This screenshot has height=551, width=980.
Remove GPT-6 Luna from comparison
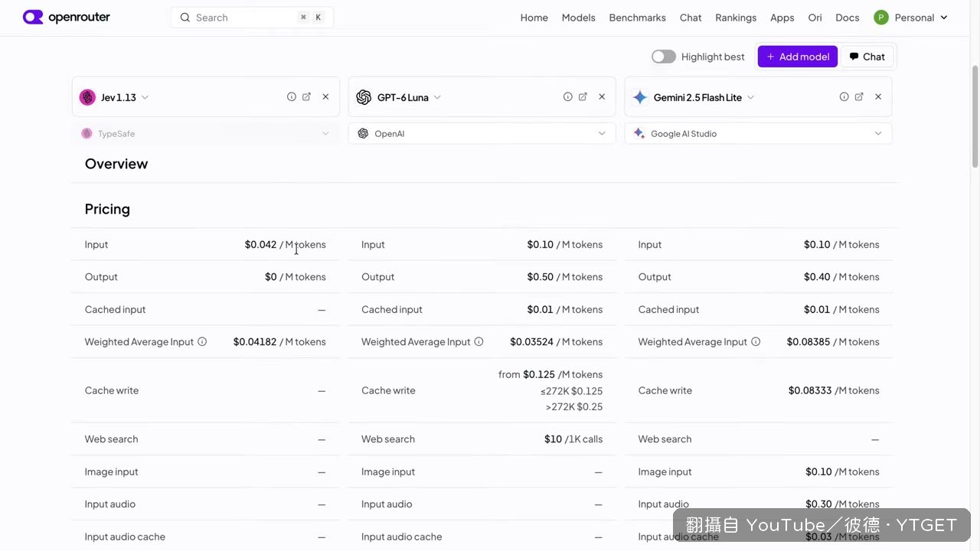[x=602, y=97]
